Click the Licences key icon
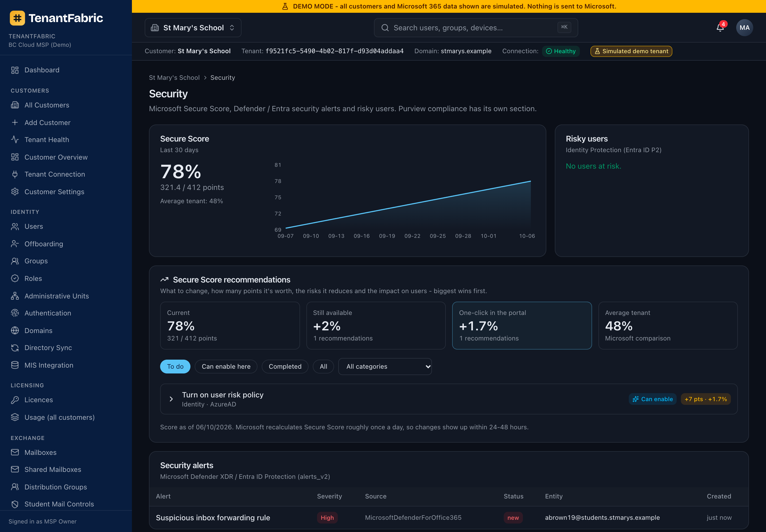This screenshot has height=532, width=766. tap(15, 400)
